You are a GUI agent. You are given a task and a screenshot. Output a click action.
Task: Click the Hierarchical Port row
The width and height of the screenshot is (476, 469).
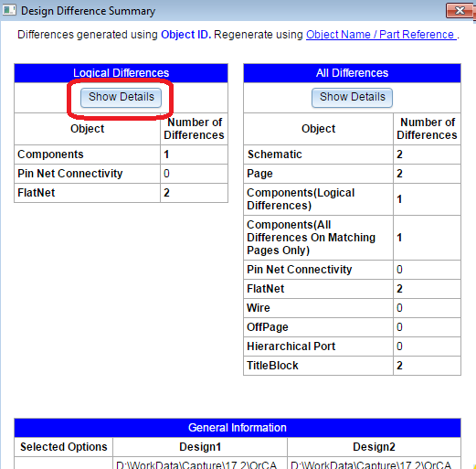click(352, 346)
